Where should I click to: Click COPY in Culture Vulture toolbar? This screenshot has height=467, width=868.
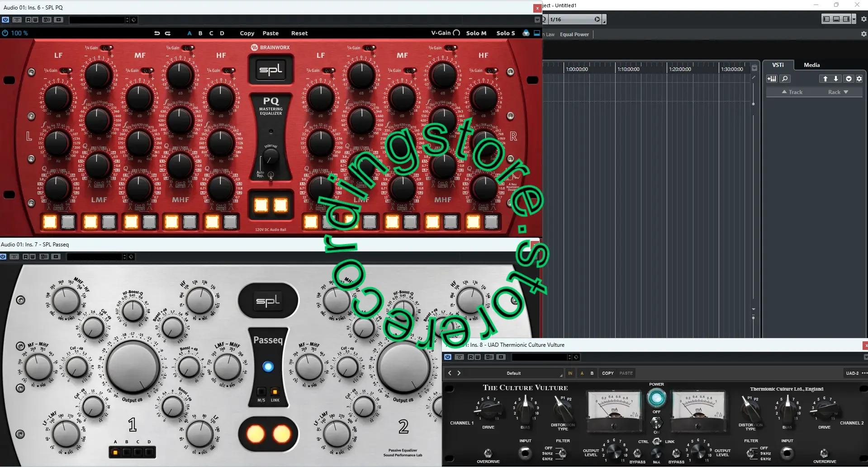point(608,373)
